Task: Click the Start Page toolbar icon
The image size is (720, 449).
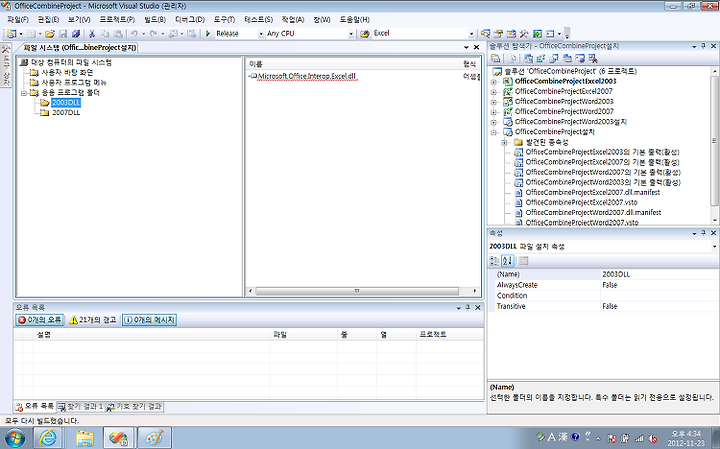Action: click(x=537, y=34)
